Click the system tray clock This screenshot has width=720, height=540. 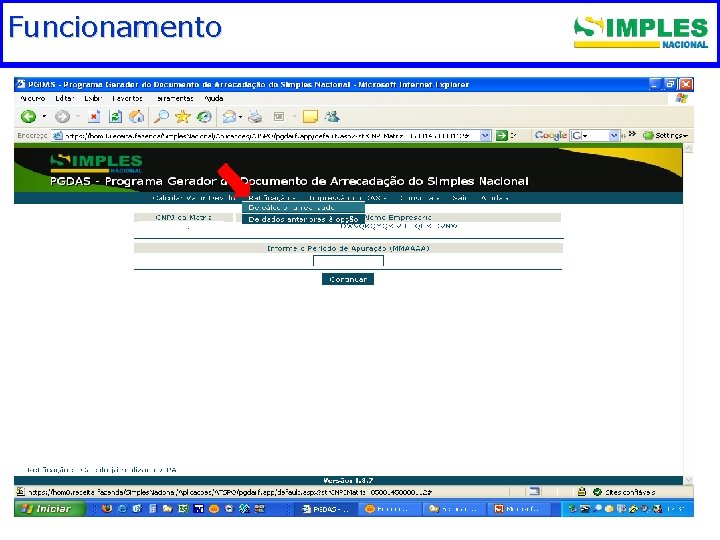(x=676, y=509)
